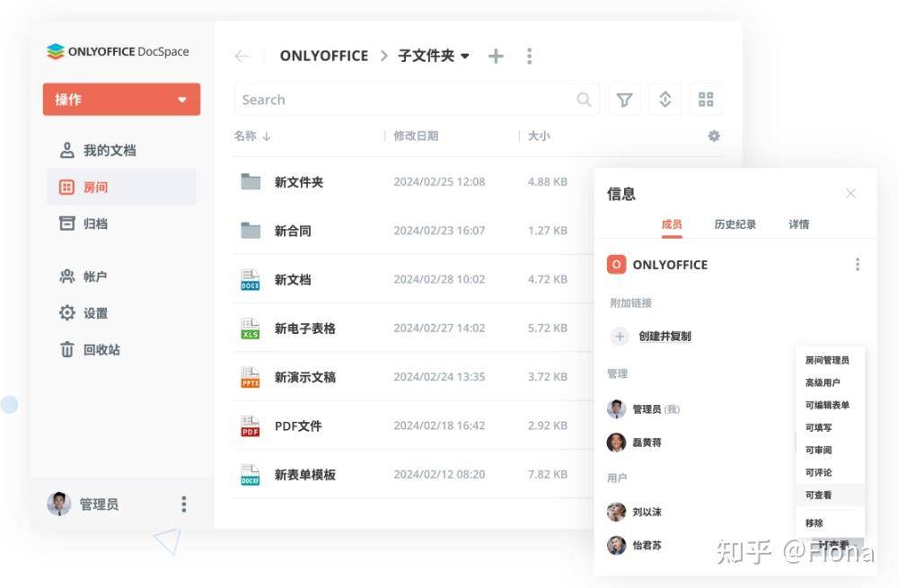Close the 信息 info panel
Screen dimensions: 898x588
850,194
